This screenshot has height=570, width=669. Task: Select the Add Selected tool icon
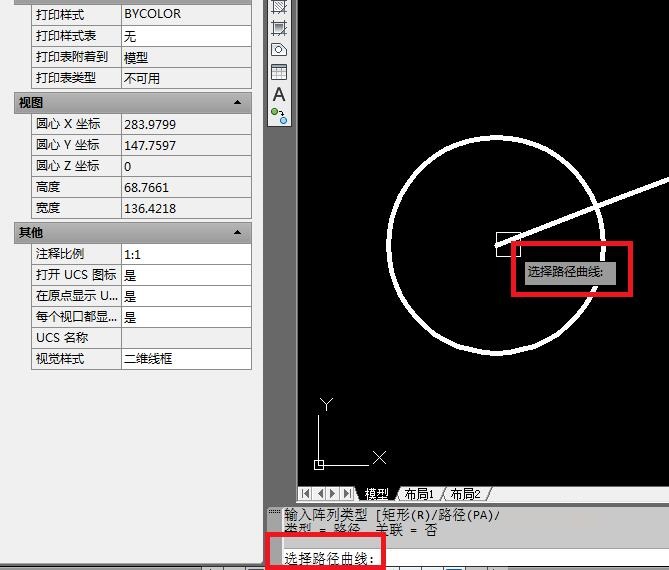click(279, 116)
